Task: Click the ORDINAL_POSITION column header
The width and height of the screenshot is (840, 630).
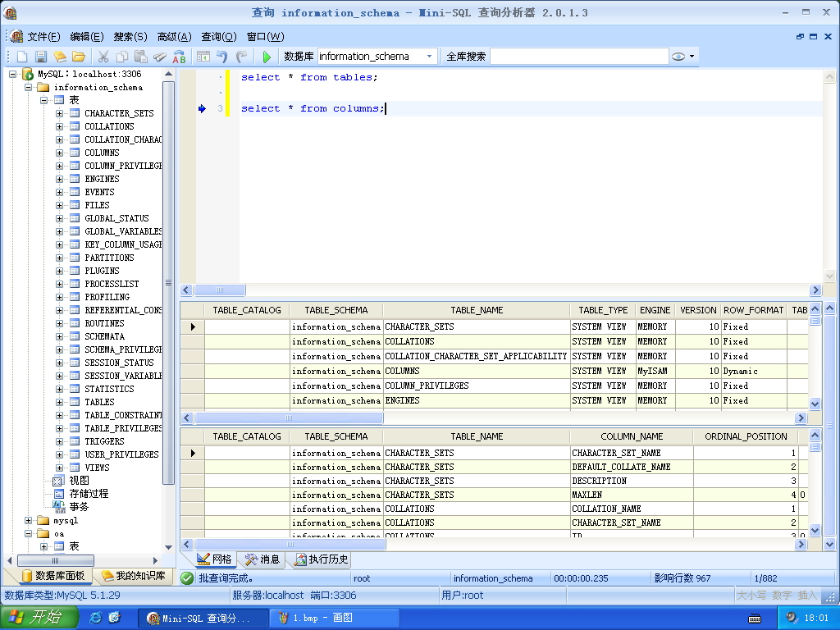Action: (746, 436)
